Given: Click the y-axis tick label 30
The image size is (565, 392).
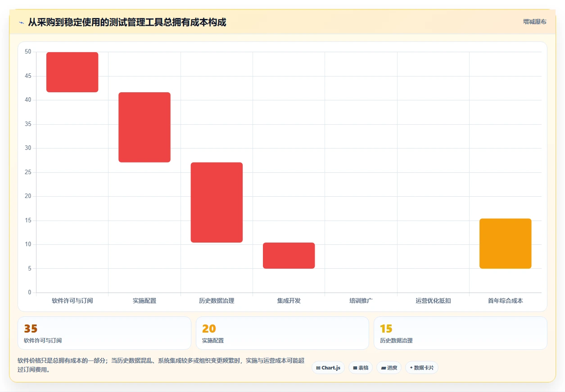Looking at the screenshot, I should tap(28, 148).
